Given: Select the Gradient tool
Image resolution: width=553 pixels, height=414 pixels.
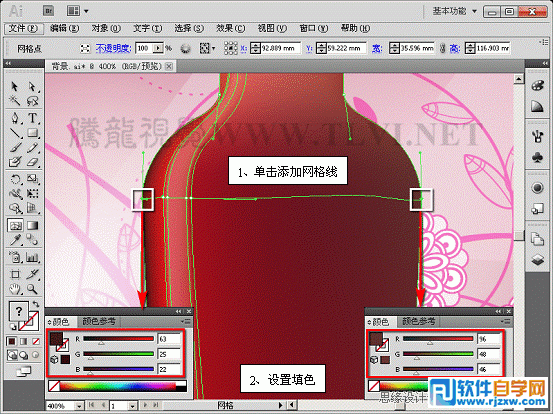Looking at the screenshot, I should [x=32, y=225].
